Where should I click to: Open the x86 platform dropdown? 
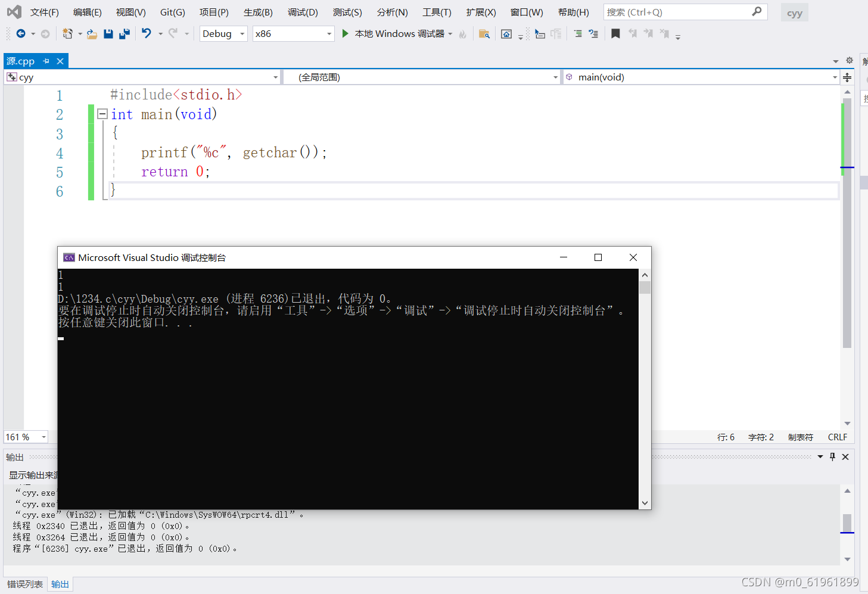[293, 34]
